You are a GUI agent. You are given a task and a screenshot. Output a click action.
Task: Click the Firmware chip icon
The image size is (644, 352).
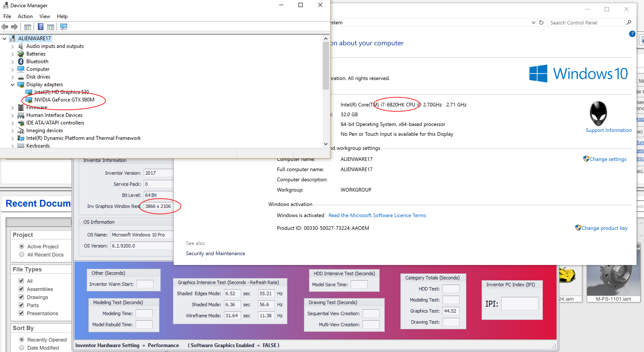click(x=21, y=108)
